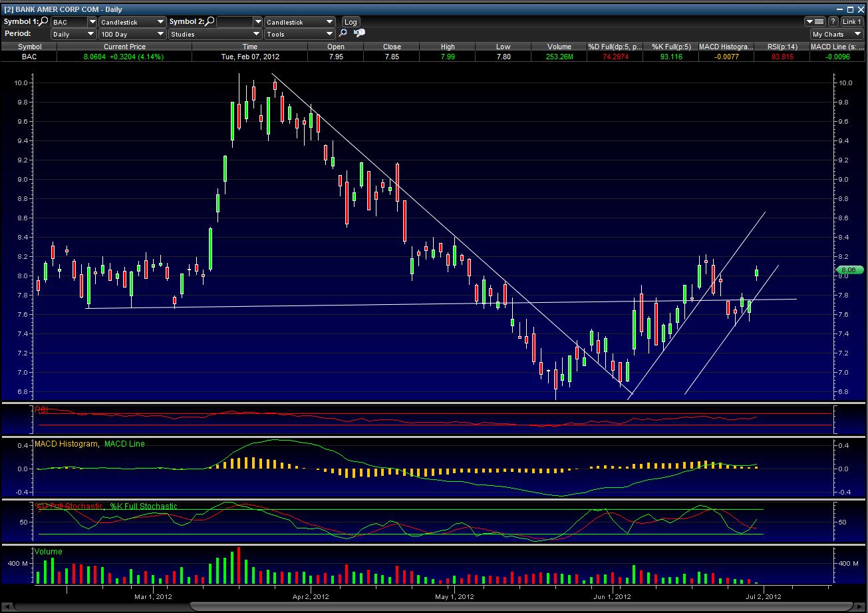Toggle the Log scale button
The width and height of the screenshot is (868, 613).
350,22
